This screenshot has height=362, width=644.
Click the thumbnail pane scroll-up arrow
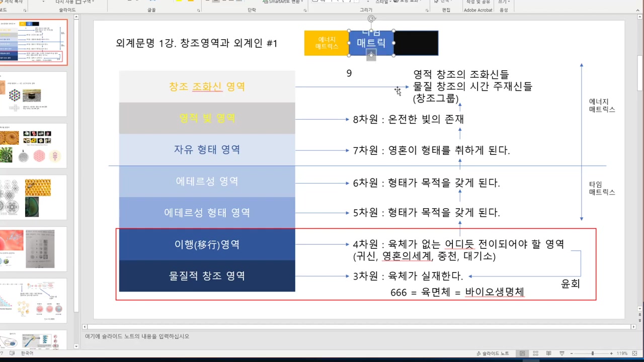click(76, 17)
